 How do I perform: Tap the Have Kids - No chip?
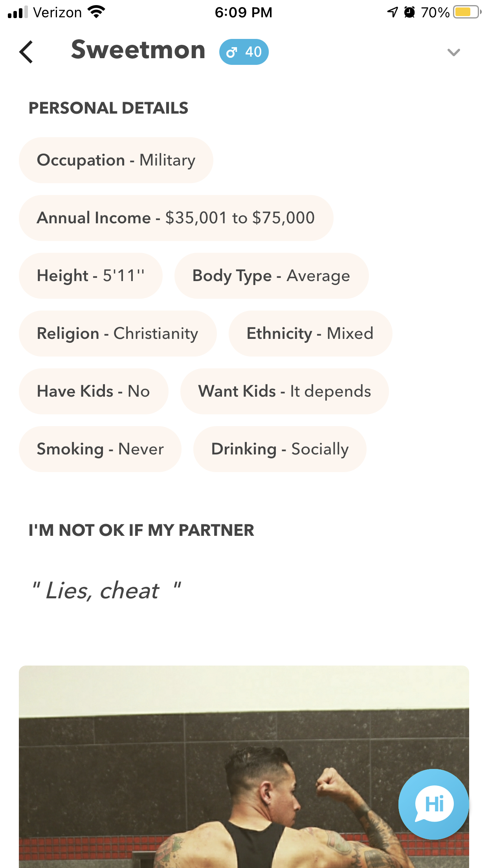(x=94, y=392)
